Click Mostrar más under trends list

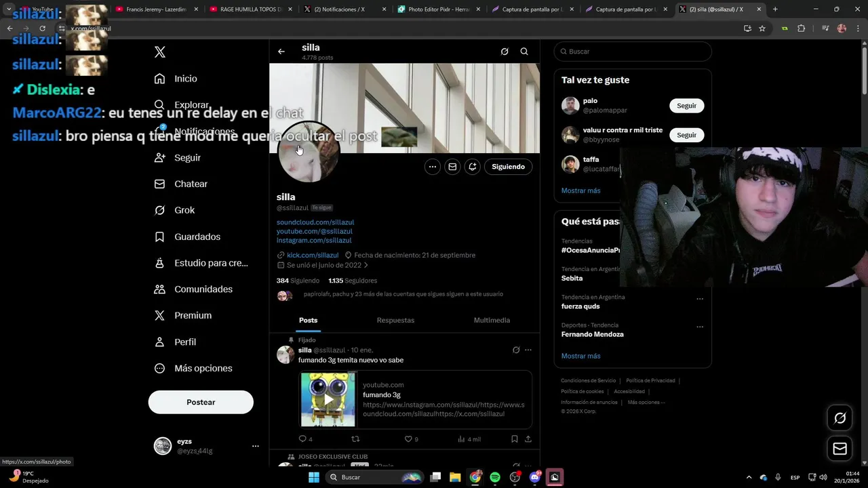[580, 356]
